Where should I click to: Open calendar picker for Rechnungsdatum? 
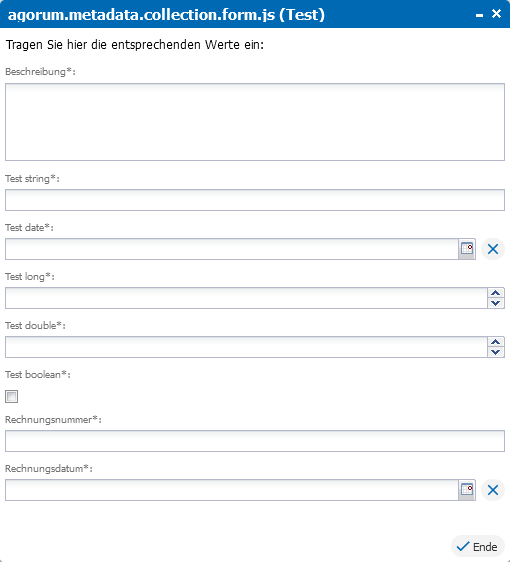467,490
